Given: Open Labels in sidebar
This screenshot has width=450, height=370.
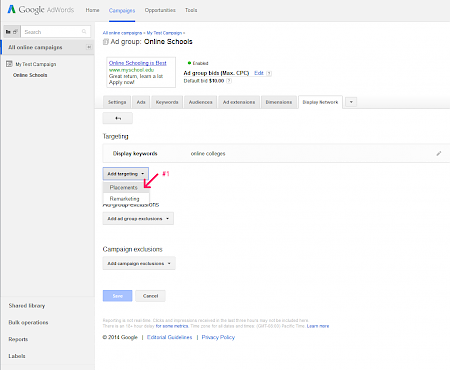Looking at the screenshot, I should pos(17,356).
